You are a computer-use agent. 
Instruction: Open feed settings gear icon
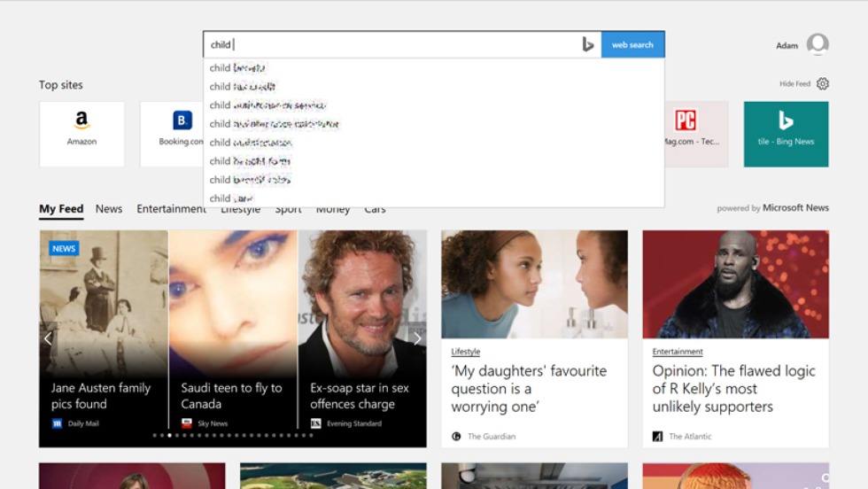point(823,83)
